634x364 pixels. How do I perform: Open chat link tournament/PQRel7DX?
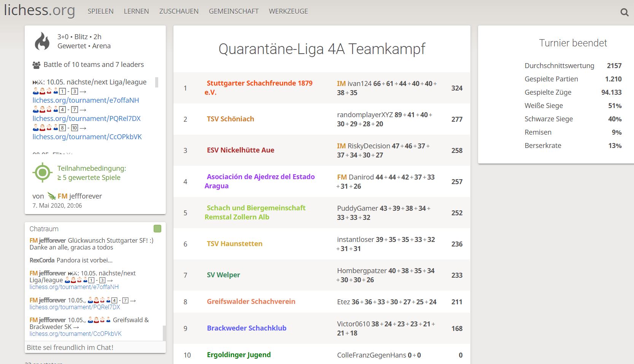(x=75, y=307)
